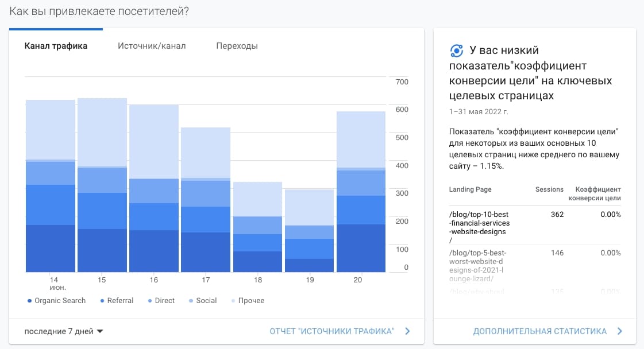Select the Канал трафика tab
Viewport: 644px width, 349px height.
(56, 46)
